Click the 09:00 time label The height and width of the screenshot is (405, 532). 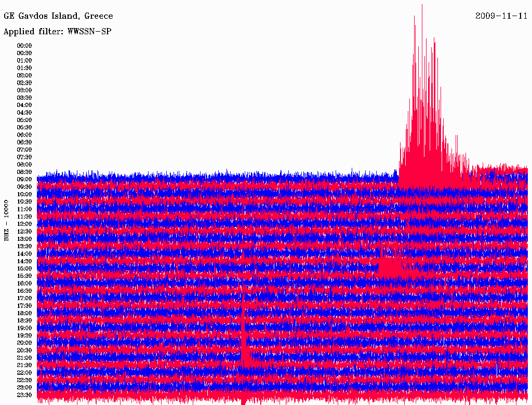coord(24,180)
